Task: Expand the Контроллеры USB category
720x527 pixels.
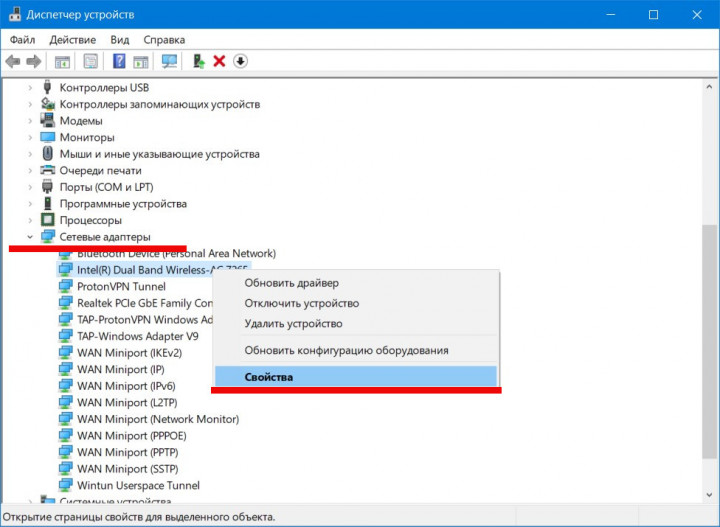Action: tap(30, 87)
